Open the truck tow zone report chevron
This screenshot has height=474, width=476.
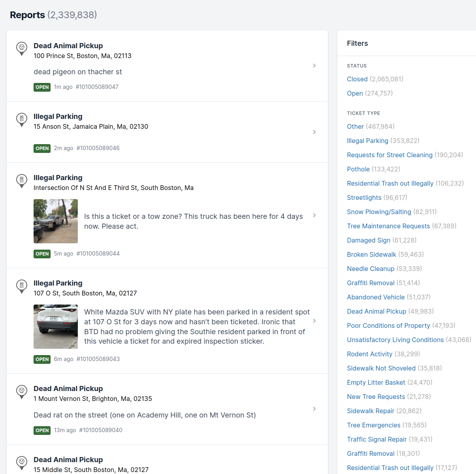point(314,215)
